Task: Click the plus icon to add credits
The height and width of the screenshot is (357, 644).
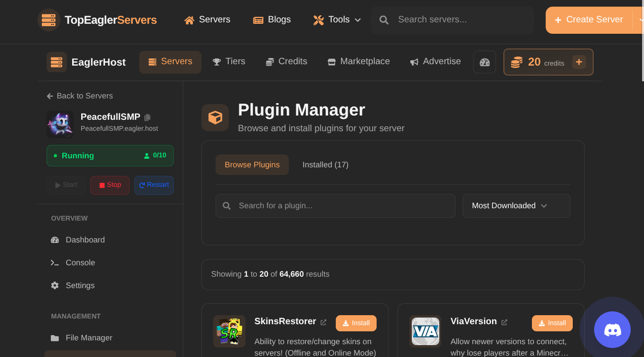Action: click(x=578, y=62)
